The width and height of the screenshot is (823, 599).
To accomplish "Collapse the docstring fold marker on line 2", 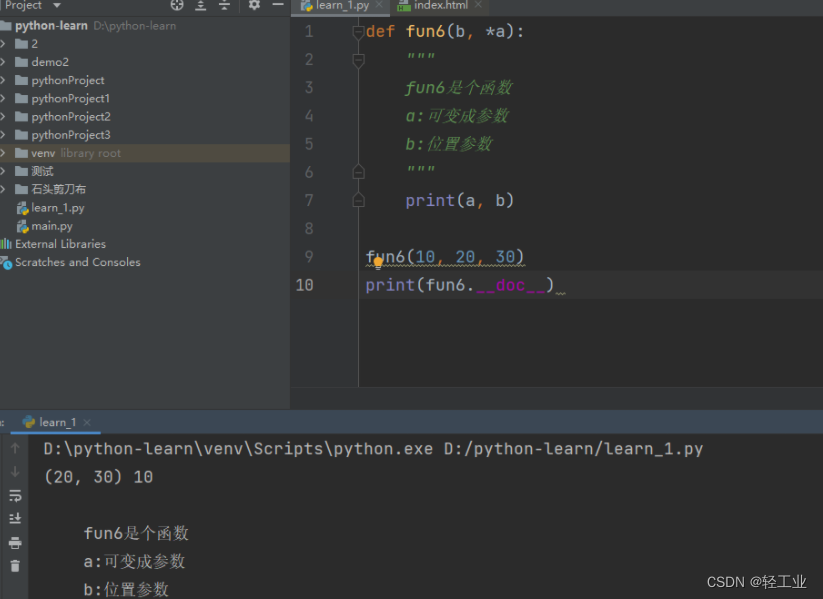I will (x=358, y=60).
